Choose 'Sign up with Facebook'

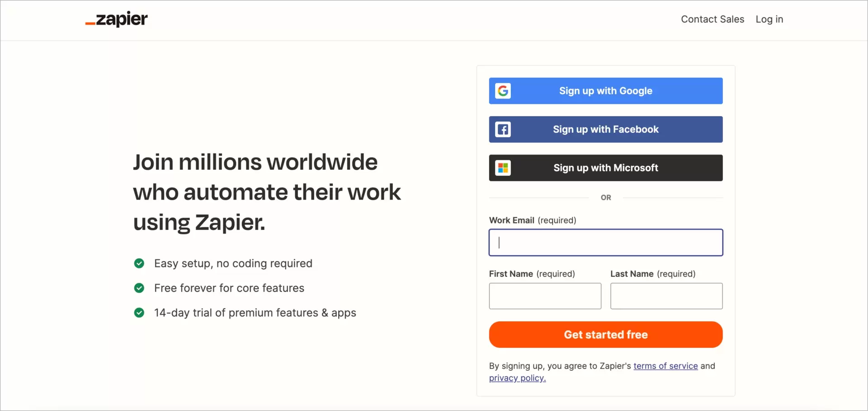(x=606, y=129)
